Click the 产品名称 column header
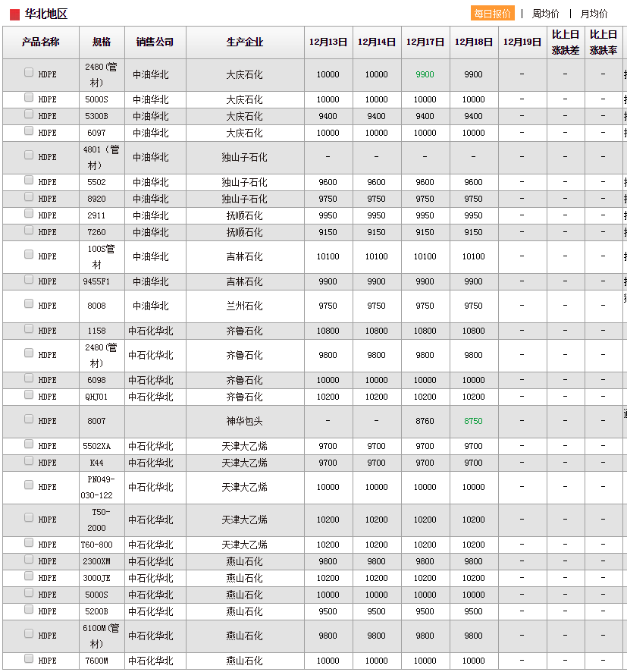 [41, 42]
